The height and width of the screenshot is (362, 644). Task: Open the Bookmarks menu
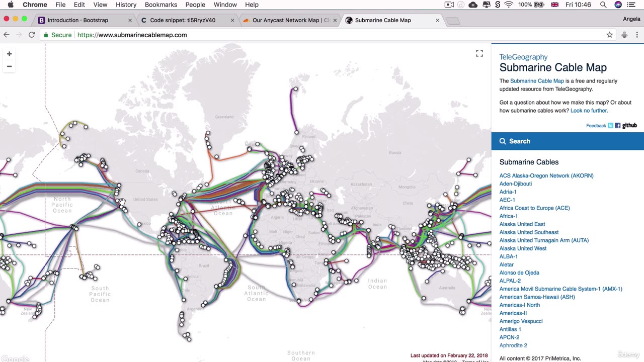click(x=161, y=5)
